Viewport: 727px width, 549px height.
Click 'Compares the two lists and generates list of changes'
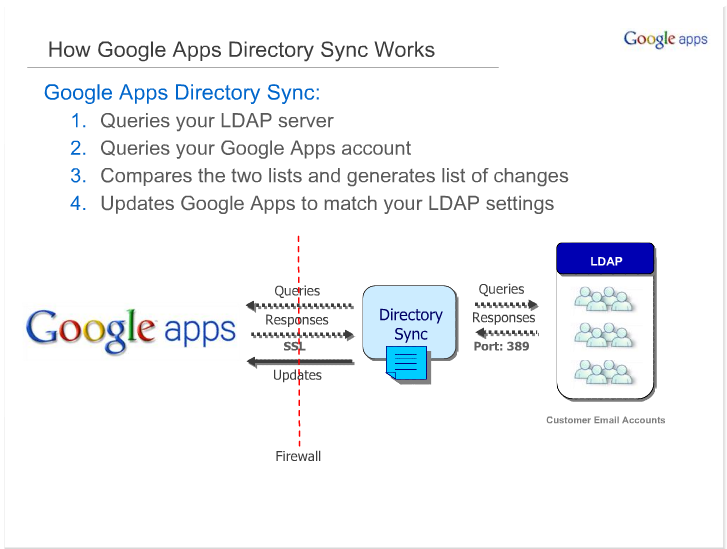(334, 176)
